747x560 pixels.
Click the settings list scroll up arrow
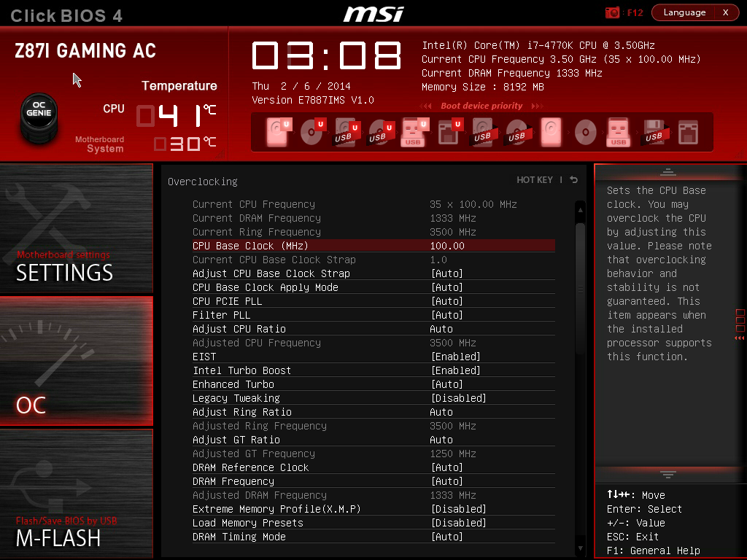click(x=580, y=209)
